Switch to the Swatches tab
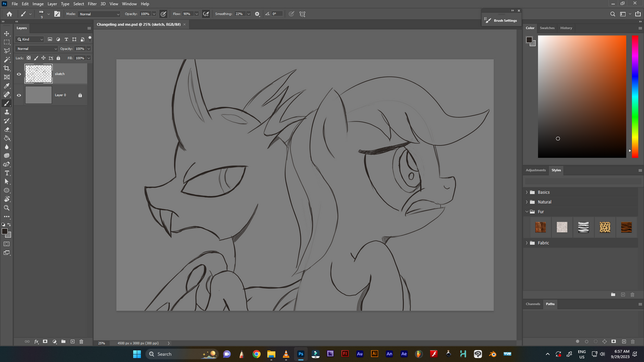644x362 pixels. tap(547, 28)
